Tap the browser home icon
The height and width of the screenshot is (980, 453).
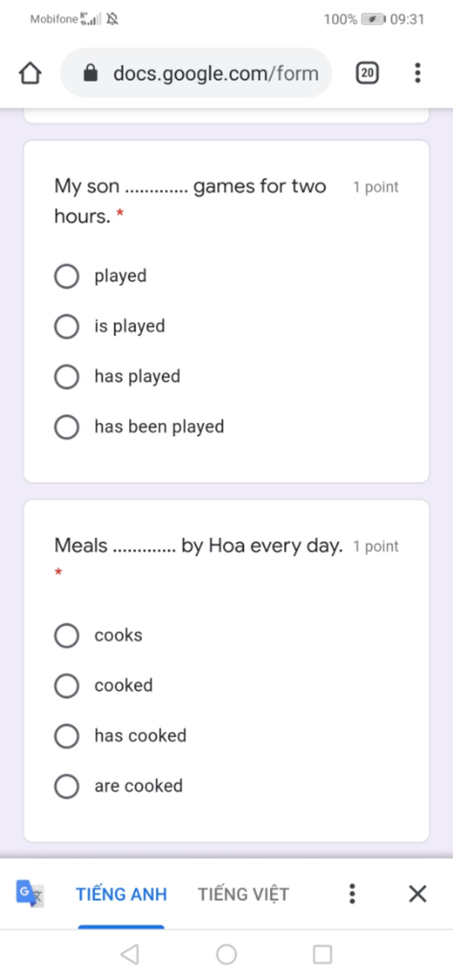point(30,73)
